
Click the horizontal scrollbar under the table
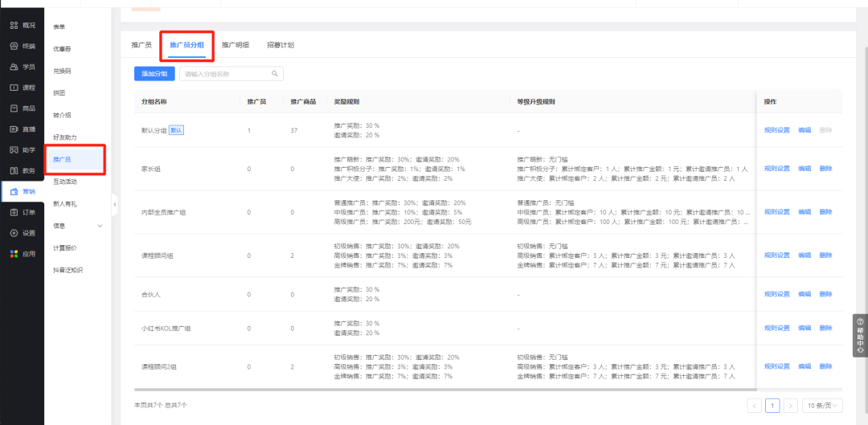pyautogui.click(x=442, y=390)
